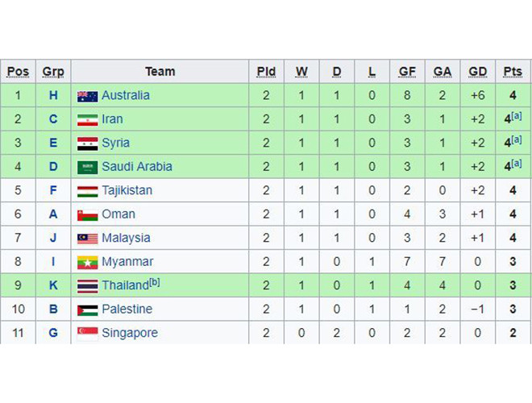532x403 pixels.
Task: Click the Pos column header
Action: pos(18,72)
